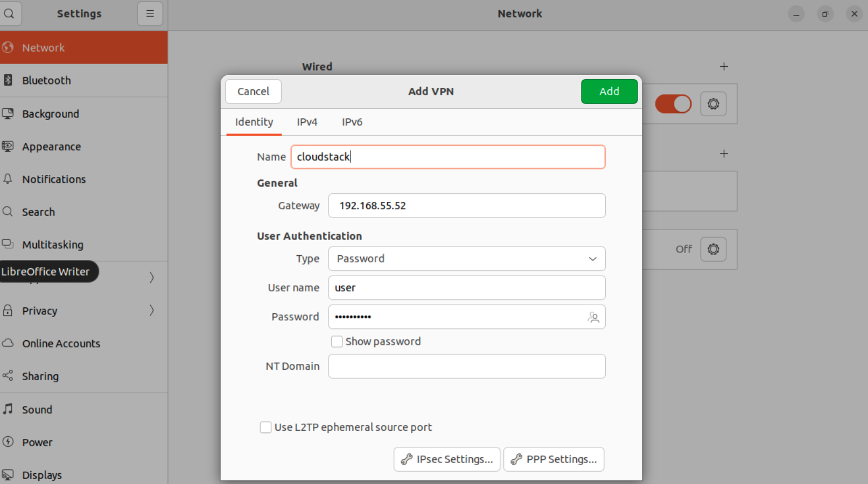The height and width of the screenshot is (484, 868).
Task: Open IPsec Settings dialog
Action: point(446,459)
